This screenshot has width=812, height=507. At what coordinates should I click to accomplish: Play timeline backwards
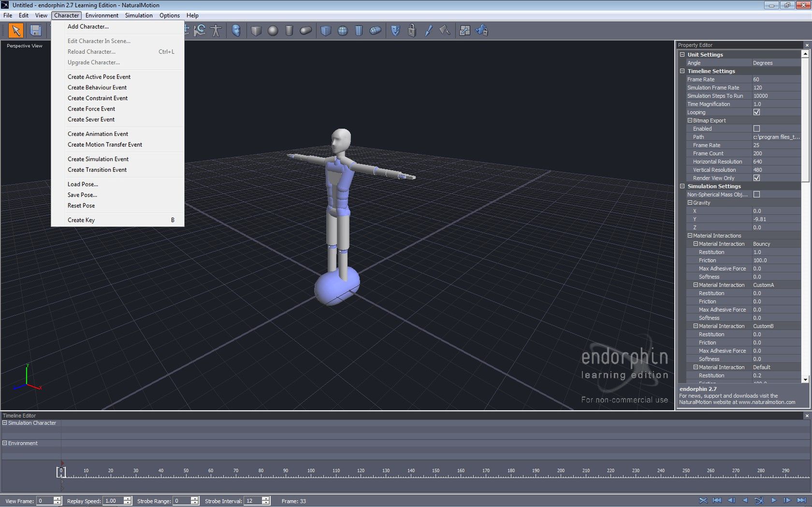click(x=745, y=500)
